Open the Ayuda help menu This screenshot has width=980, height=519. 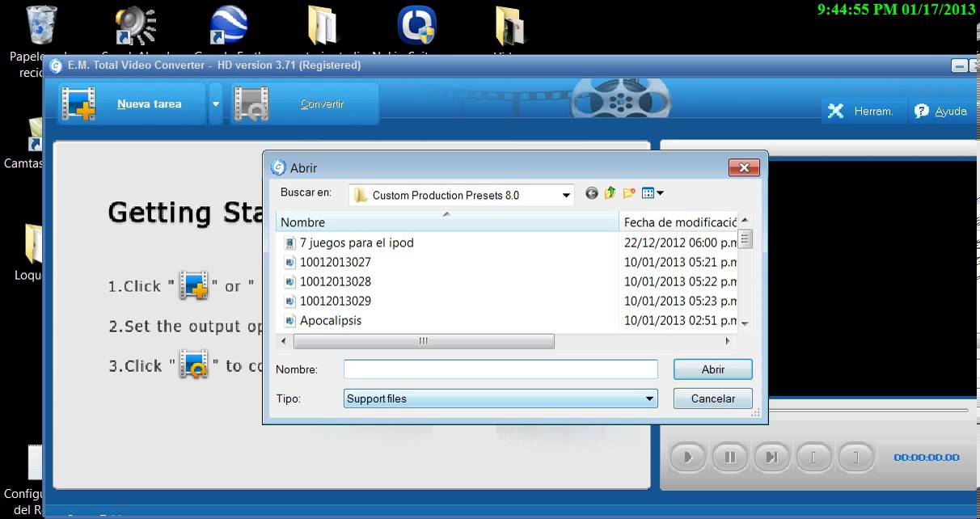pos(941,112)
